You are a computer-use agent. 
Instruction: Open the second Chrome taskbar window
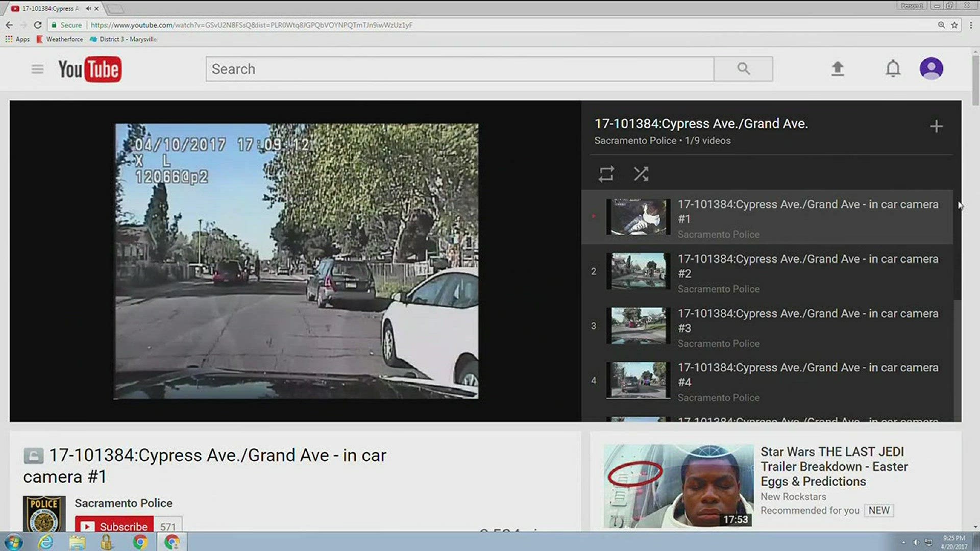click(172, 542)
